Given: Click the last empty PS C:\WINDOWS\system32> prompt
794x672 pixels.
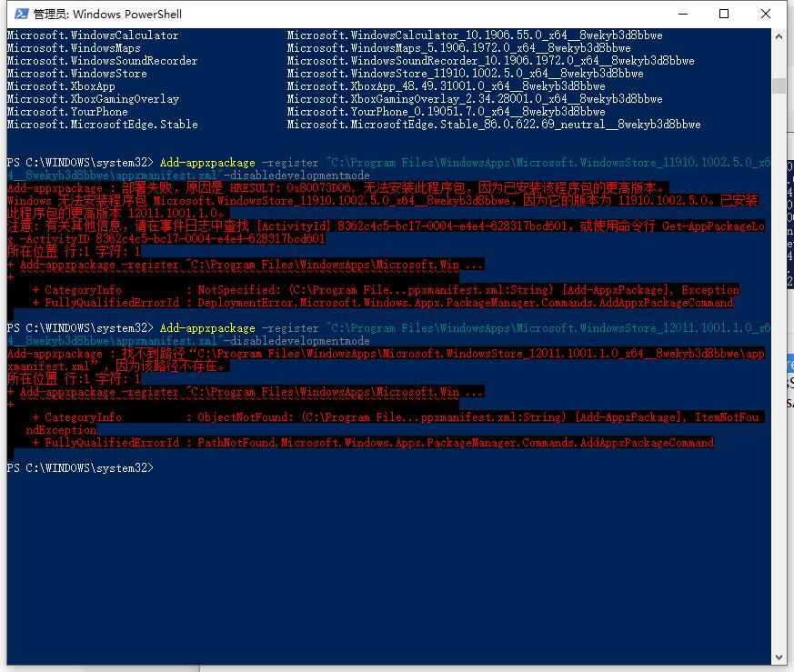Looking at the screenshot, I should [x=80, y=467].
